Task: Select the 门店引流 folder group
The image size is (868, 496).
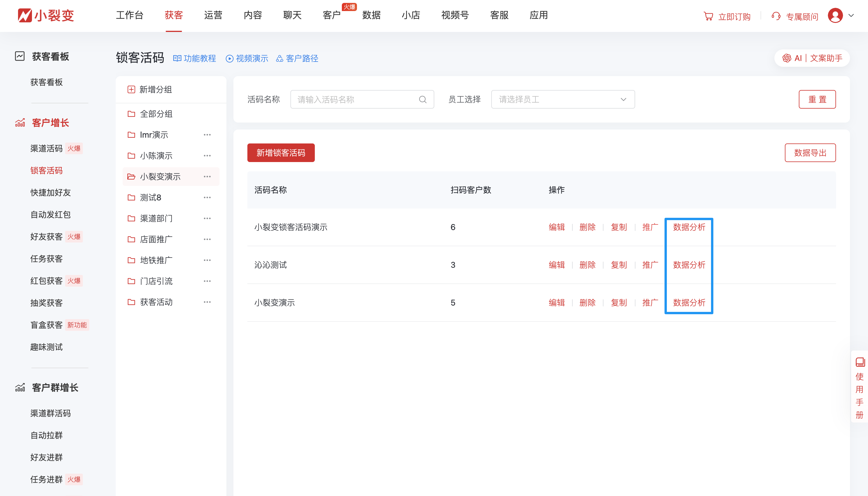Action: 156,281
